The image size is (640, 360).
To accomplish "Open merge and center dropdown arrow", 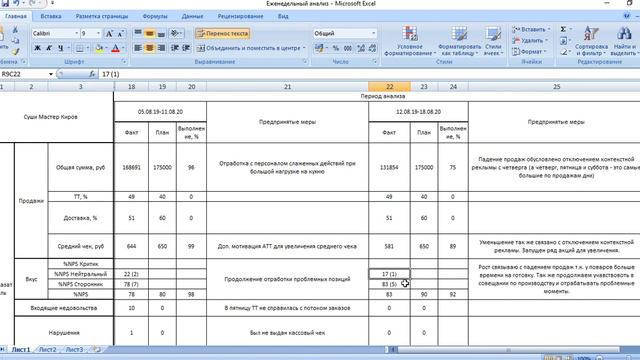I will (x=304, y=48).
